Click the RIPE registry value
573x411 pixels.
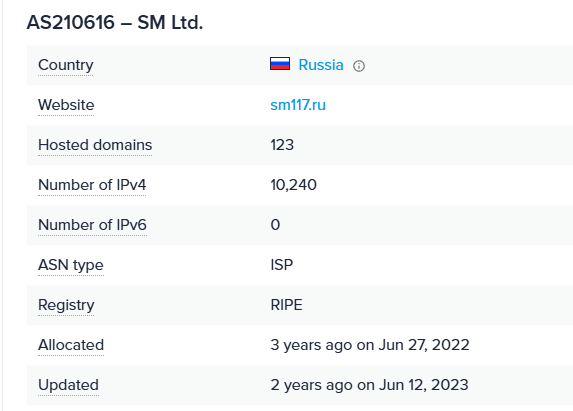pos(286,305)
